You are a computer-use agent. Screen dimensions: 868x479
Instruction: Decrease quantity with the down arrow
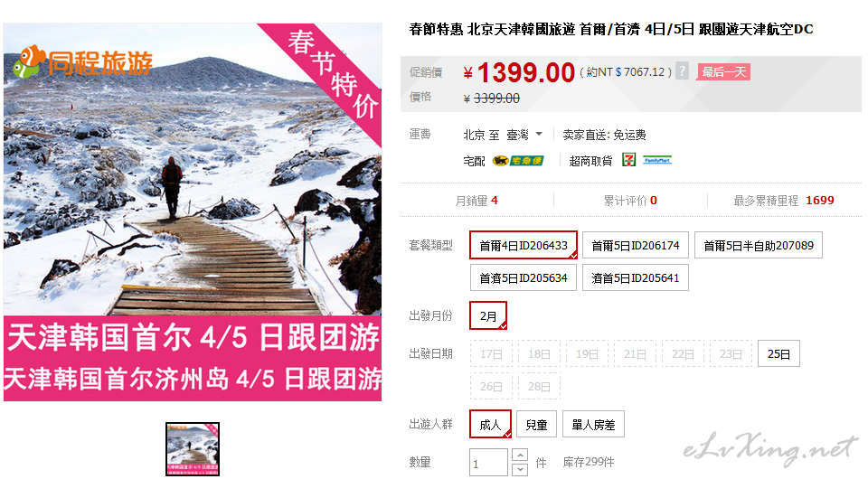(x=520, y=470)
